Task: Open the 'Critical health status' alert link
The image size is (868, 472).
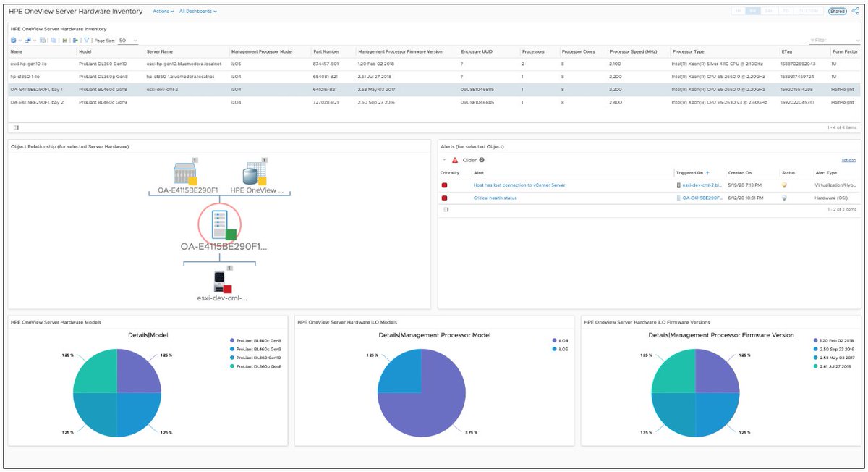Action: pos(495,198)
